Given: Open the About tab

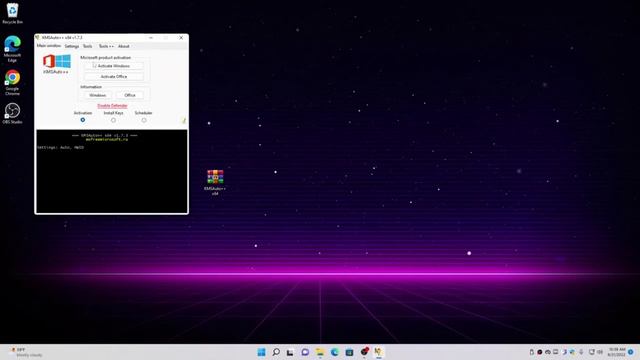Looking at the screenshot, I should point(124,46).
